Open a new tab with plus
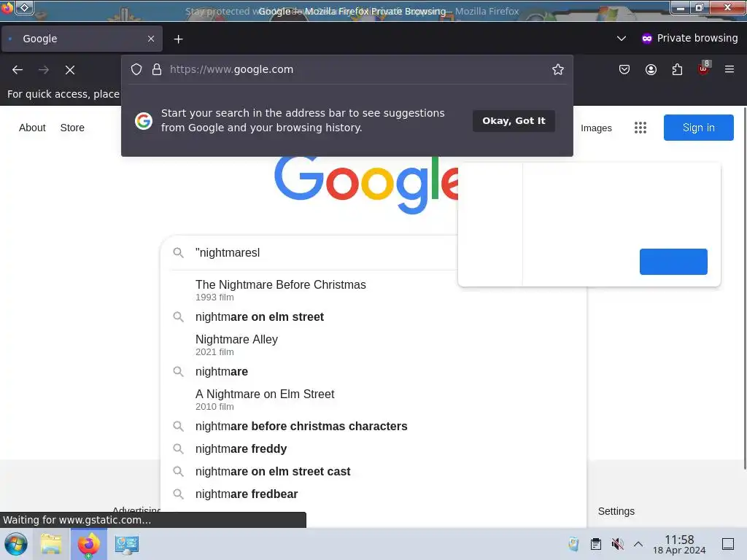Screen dimensions: 747x560 [x=178, y=39]
